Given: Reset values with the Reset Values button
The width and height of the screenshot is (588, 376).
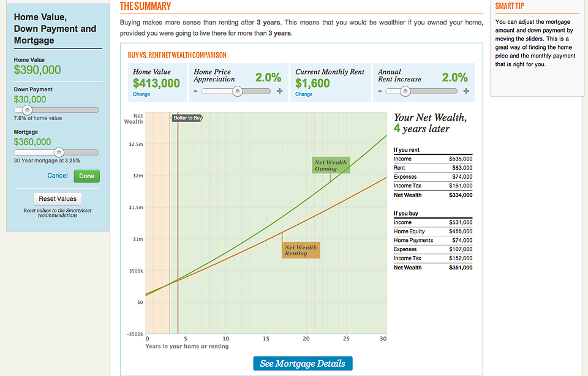Looking at the screenshot, I should pos(57,198).
